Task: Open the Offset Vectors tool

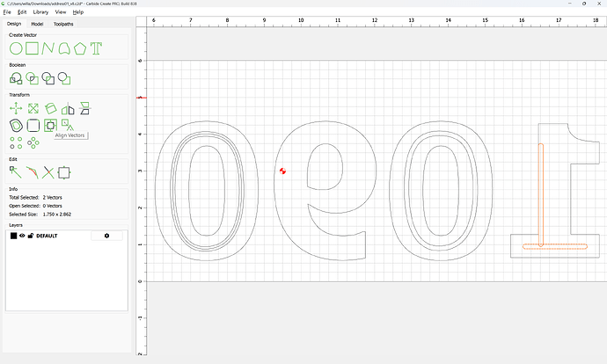Action: (x=16, y=126)
